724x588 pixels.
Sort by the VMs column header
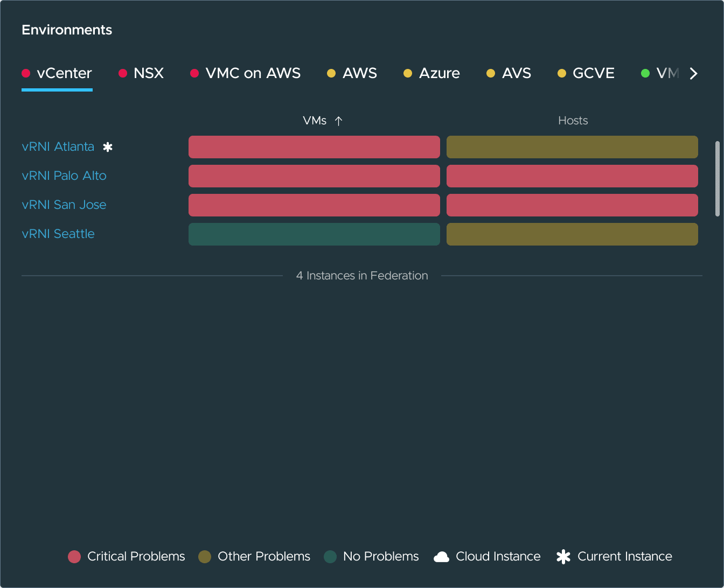point(315,121)
